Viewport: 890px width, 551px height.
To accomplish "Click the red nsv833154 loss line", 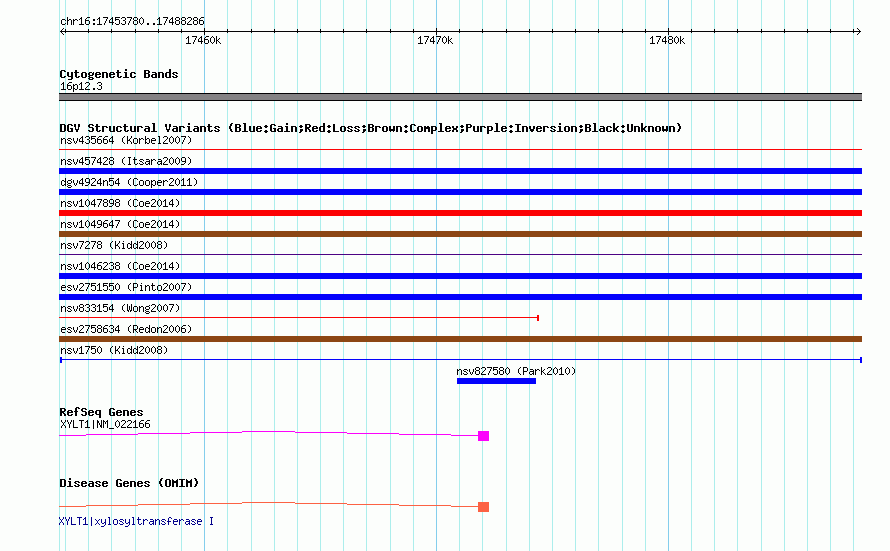I will (x=299, y=318).
